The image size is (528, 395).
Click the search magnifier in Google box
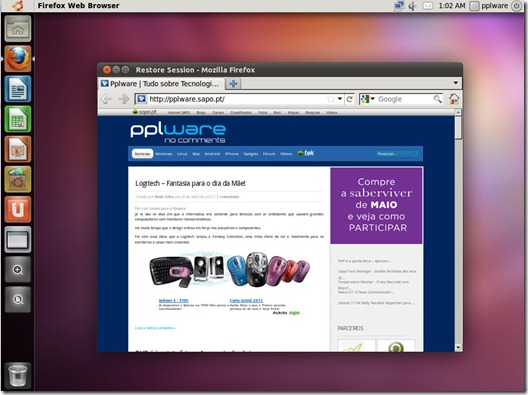coord(437,99)
